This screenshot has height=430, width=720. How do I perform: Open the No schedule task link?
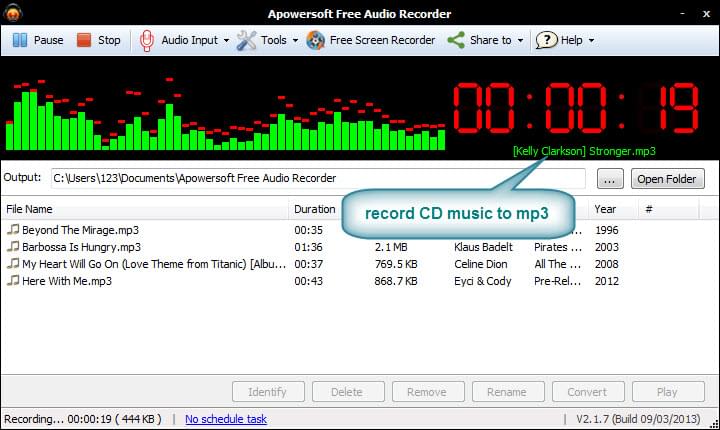[x=226, y=419]
